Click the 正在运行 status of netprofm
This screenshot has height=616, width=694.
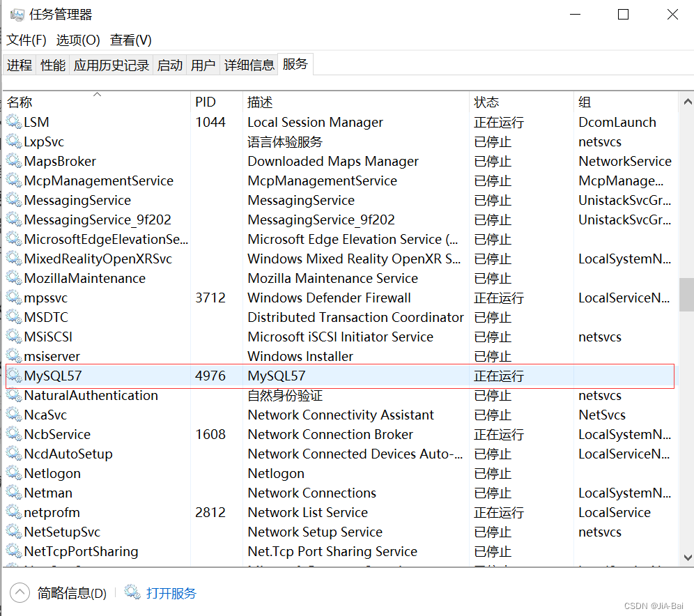point(499,512)
